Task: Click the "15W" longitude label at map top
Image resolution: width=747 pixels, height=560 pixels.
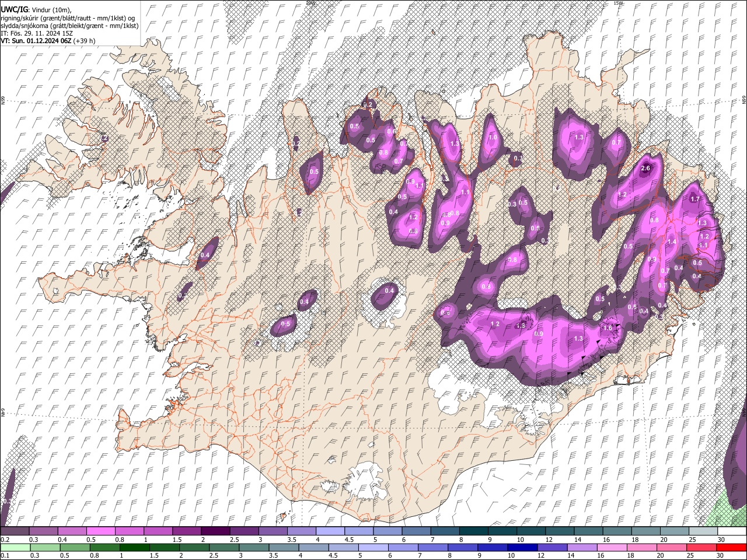Action: (619, 3)
